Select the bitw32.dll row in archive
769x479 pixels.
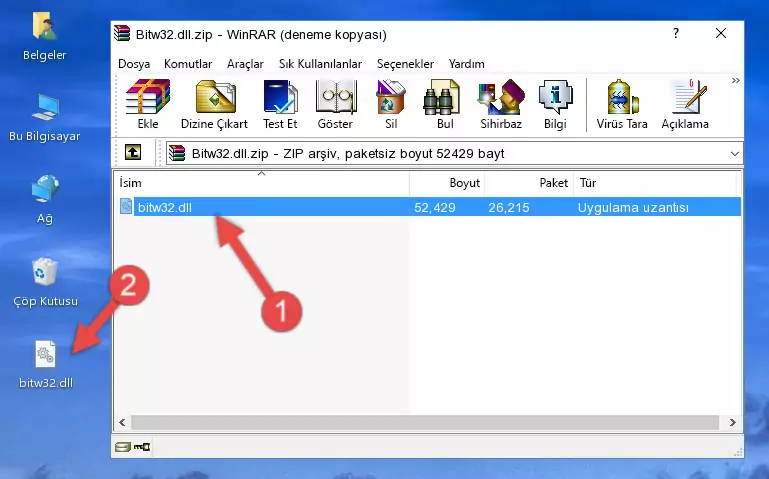pos(428,207)
